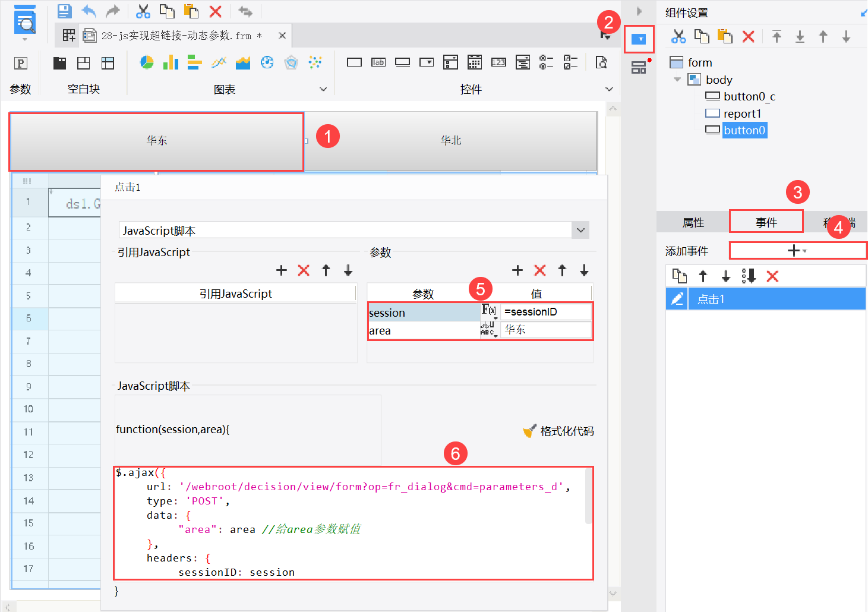Click the session parameter name cell

coord(424,313)
